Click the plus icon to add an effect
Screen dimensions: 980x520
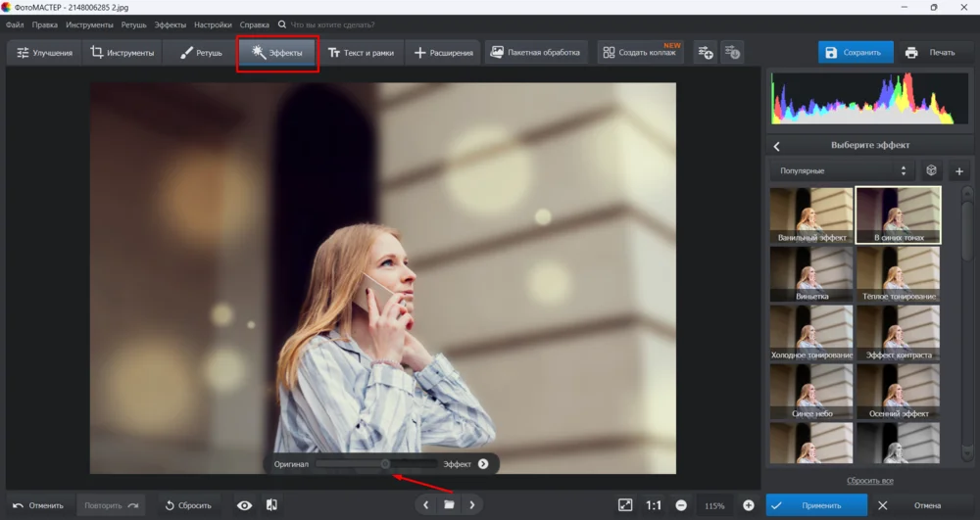pyautogui.click(x=958, y=170)
